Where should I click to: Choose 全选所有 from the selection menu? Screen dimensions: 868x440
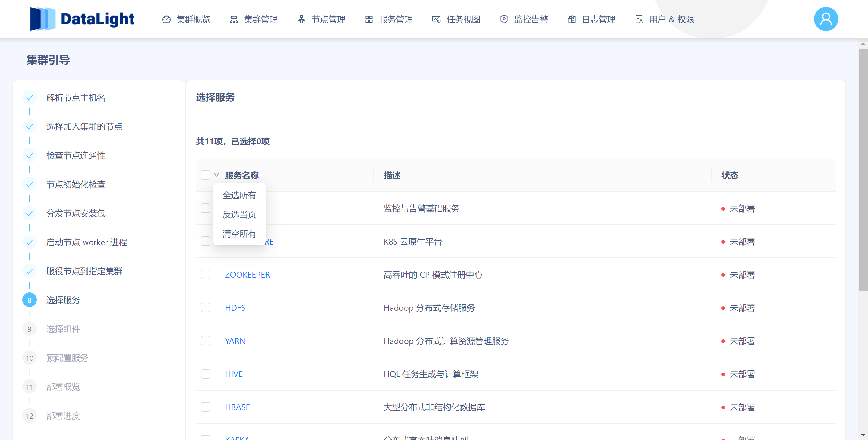point(239,195)
